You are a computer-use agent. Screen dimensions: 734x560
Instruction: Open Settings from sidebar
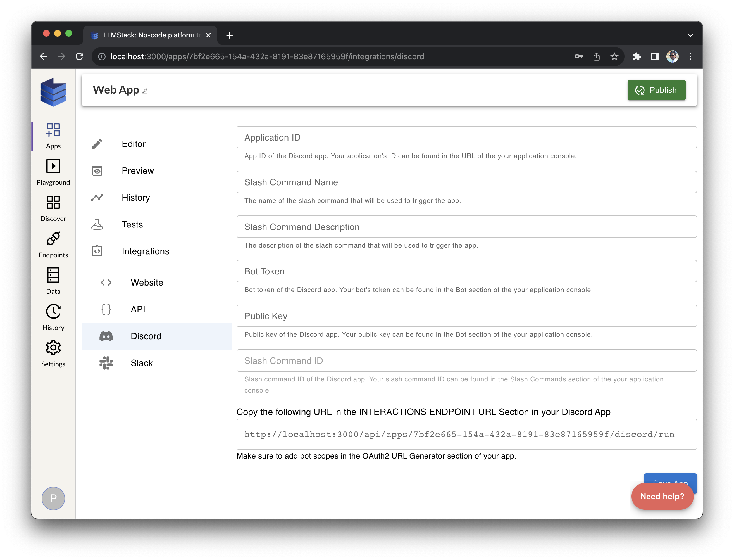53,353
